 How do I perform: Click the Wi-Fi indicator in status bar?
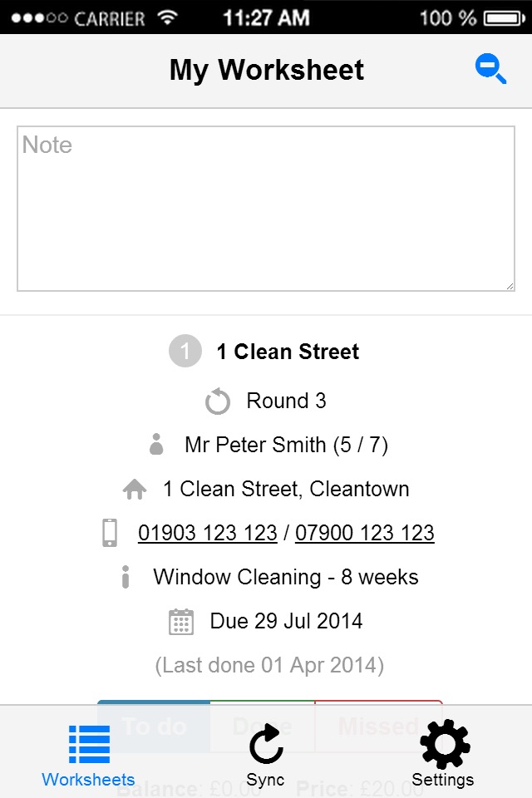point(168,17)
